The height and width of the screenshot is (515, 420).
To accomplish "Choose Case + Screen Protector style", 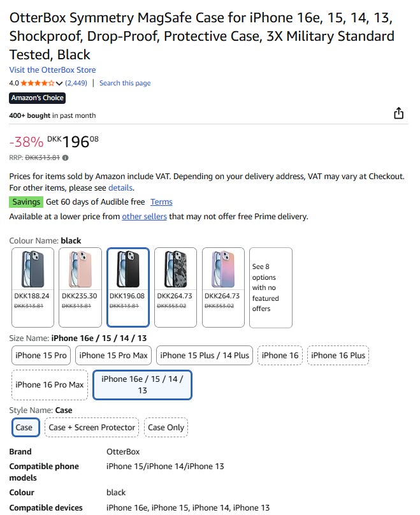I will 92,427.
